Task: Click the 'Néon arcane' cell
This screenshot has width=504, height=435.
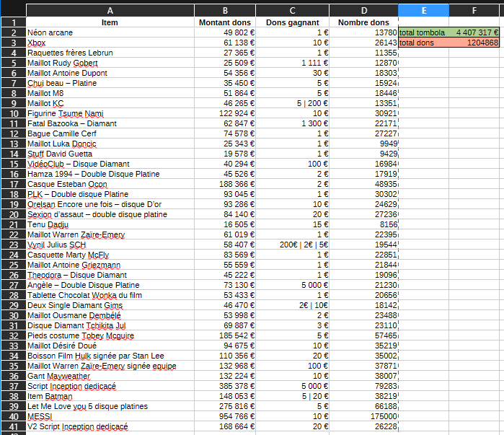Action: click(x=110, y=32)
